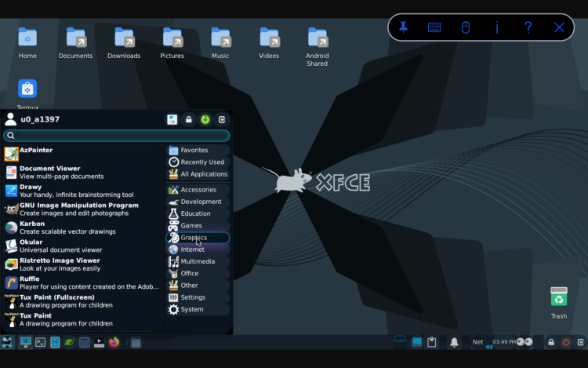The image size is (588, 368).
Task: Click the application menu search field
Action: point(117,136)
